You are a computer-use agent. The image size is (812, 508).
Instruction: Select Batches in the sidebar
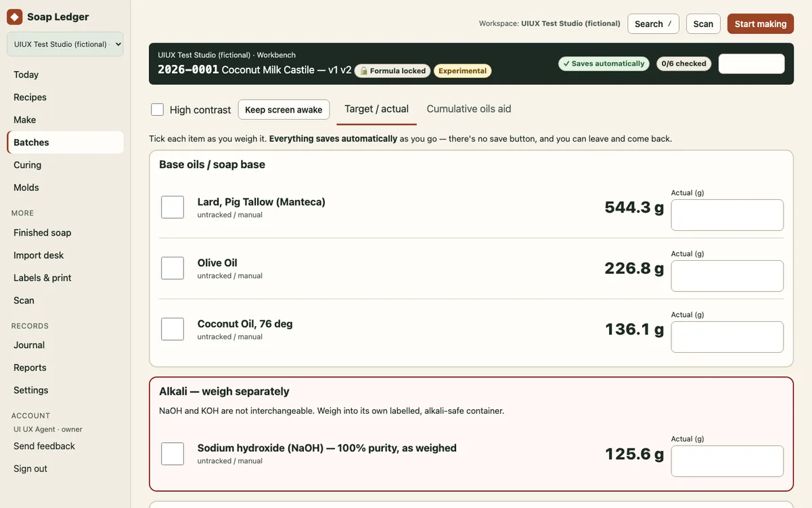click(x=65, y=142)
